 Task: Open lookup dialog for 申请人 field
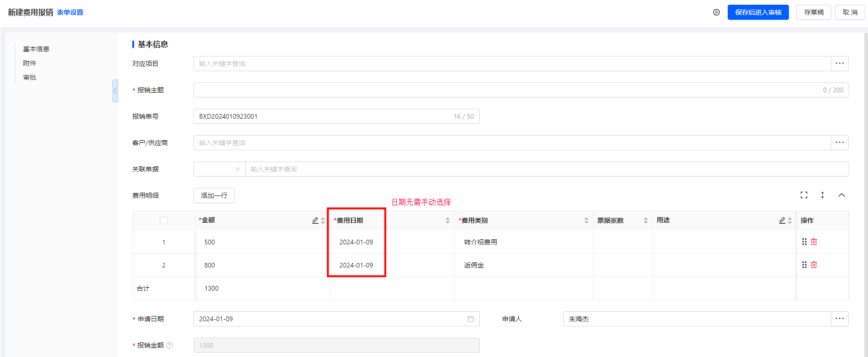(840, 319)
